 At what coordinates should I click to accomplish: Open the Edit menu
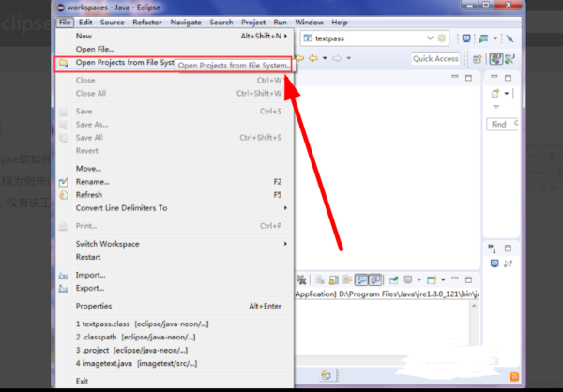(x=85, y=23)
